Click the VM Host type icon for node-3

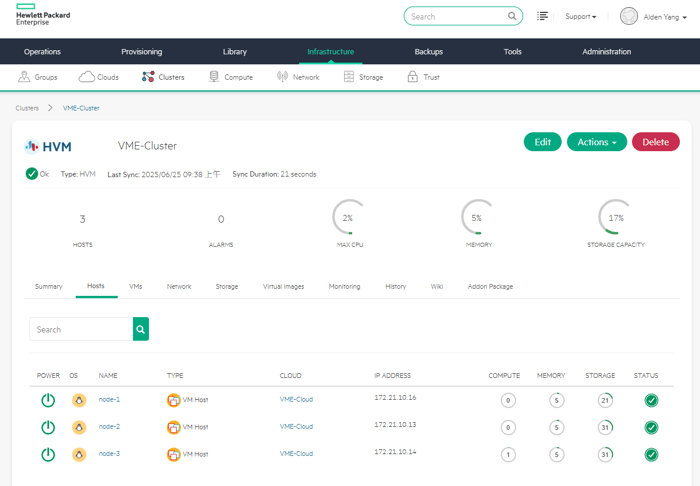pos(173,454)
